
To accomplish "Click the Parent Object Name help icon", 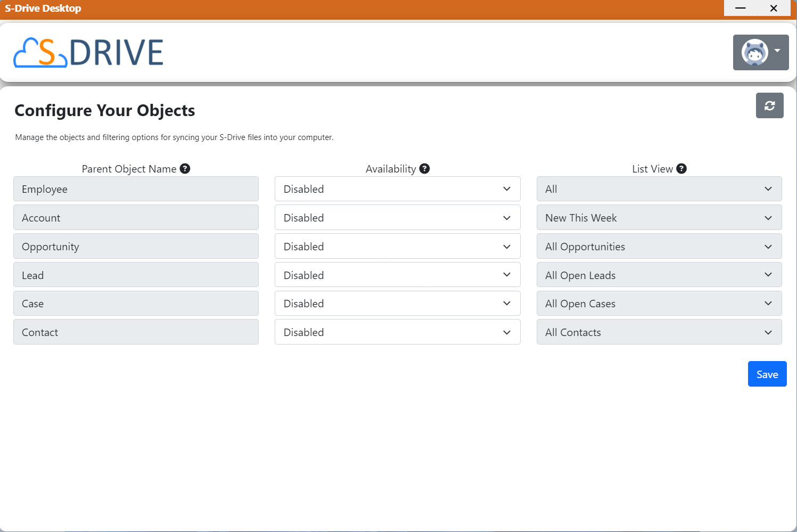I will point(185,169).
